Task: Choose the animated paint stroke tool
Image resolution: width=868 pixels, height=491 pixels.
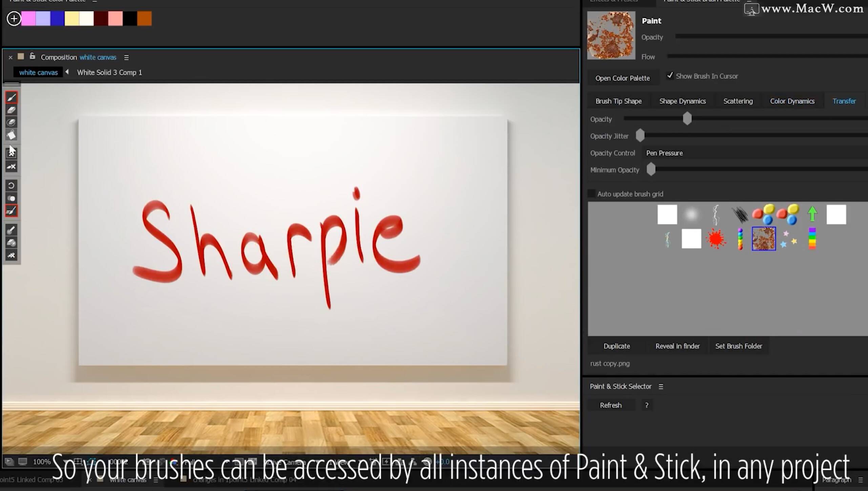Action: click(11, 210)
